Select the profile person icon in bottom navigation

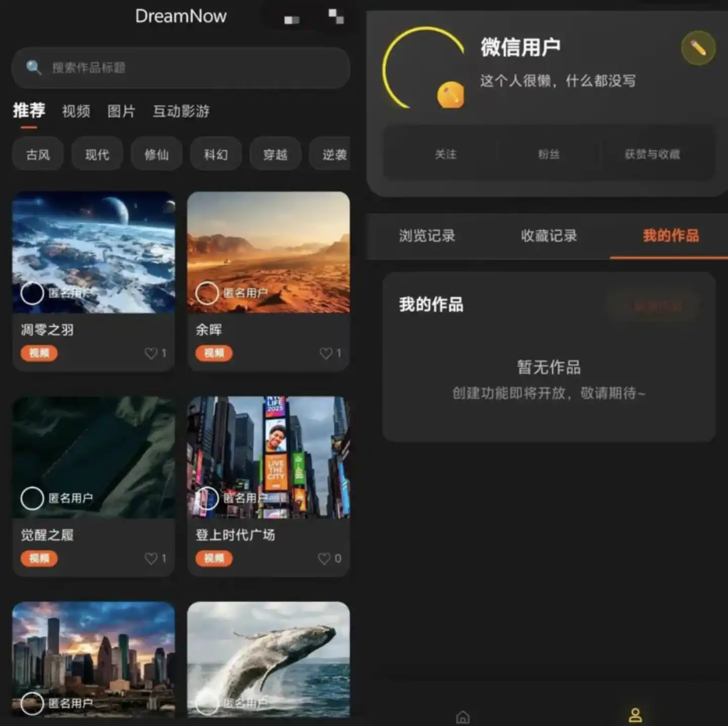[x=636, y=715]
